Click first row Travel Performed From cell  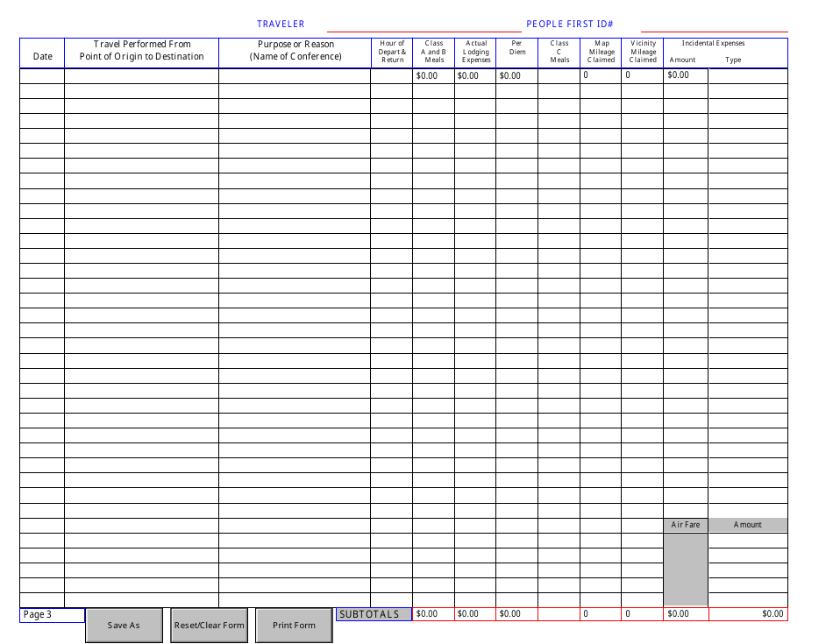point(141,76)
